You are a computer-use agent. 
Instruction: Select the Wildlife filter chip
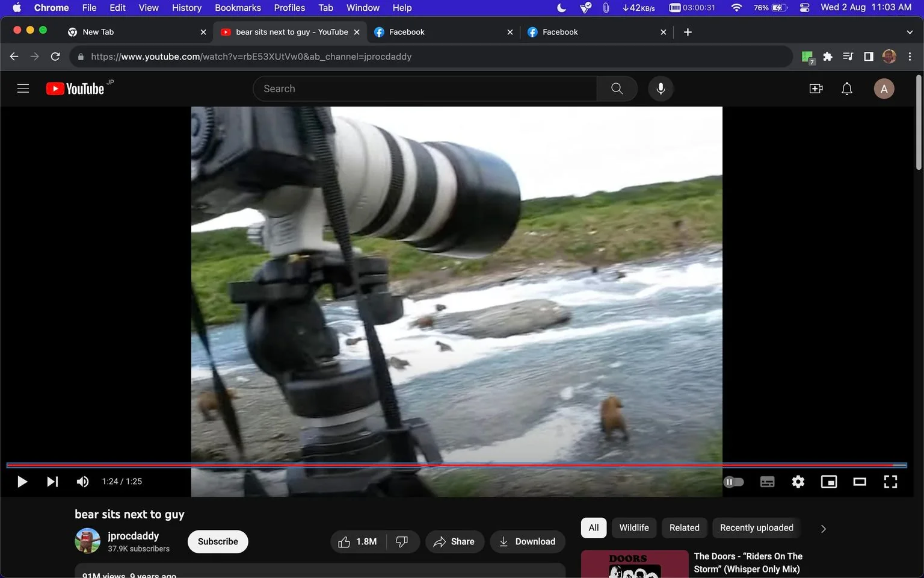point(634,528)
